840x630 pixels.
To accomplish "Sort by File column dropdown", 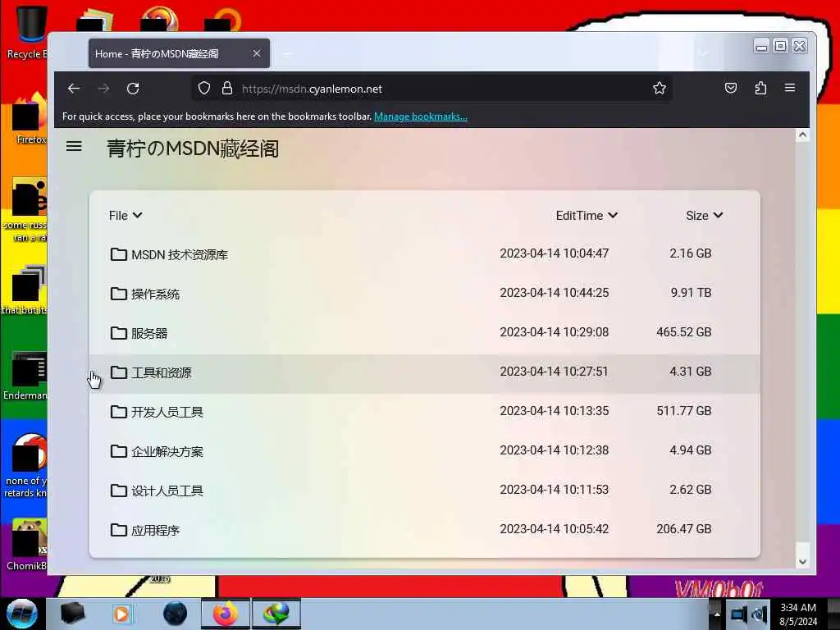I will (x=126, y=216).
